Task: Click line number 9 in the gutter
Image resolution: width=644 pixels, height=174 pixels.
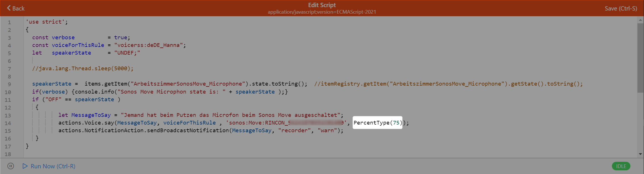Action: coord(9,84)
